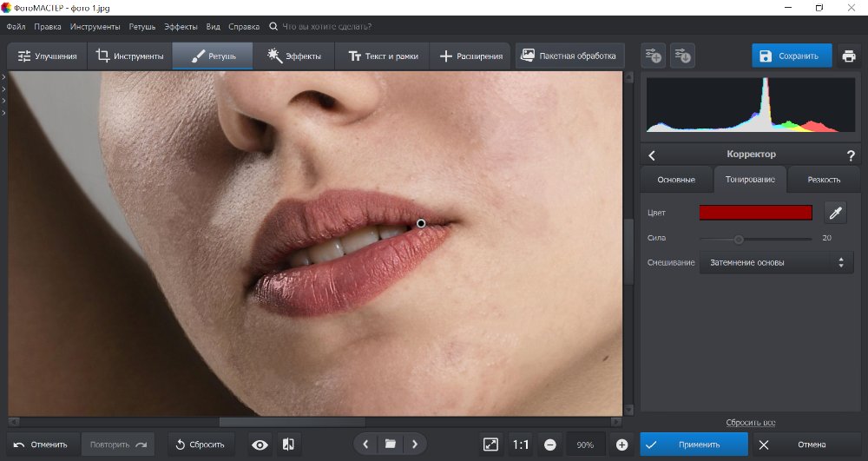The image size is (868, 461).
Task: Open the Corrector help question mark
Action: coord(850,155)
